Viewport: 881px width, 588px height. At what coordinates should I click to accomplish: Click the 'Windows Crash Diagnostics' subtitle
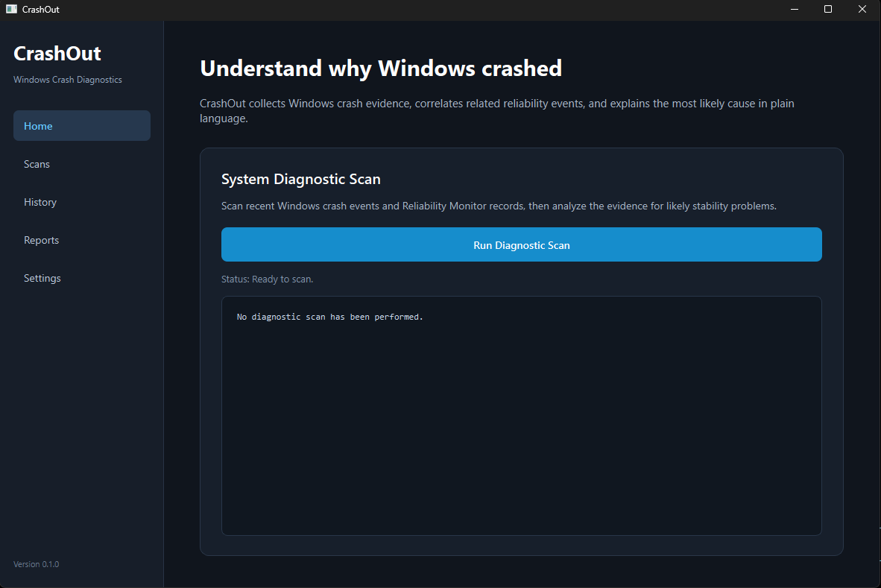tap(67, 80)
